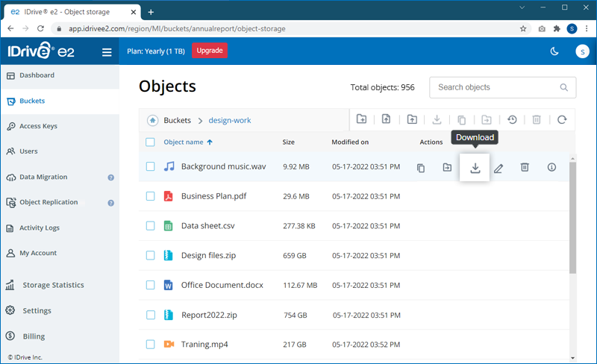Screen dimensions: 597x364
Task: Sort by Object name column
Action: coord(184,142)
